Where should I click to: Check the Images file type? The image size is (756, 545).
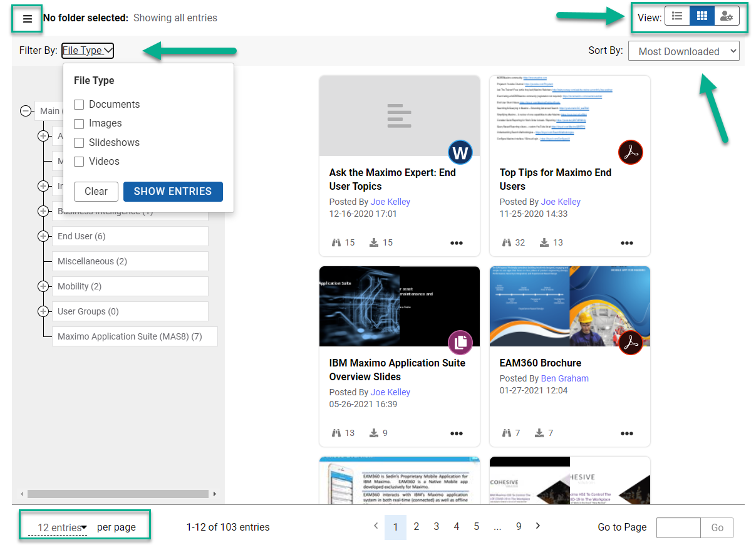[x=79, y=124]
